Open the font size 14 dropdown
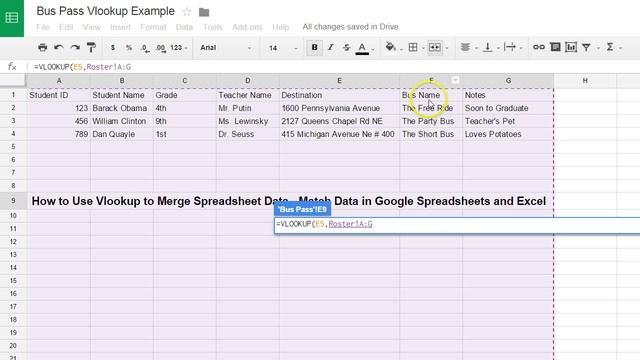The width and height of the screenshot is (640, 360). tap(283, 48)
